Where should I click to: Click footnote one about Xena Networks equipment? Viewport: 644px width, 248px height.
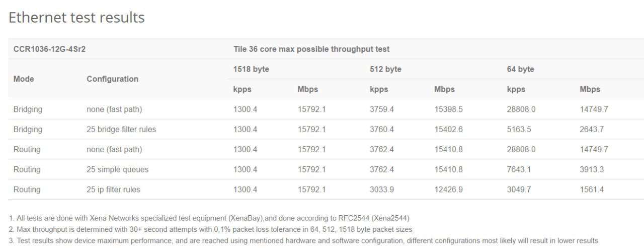point(209,218)
